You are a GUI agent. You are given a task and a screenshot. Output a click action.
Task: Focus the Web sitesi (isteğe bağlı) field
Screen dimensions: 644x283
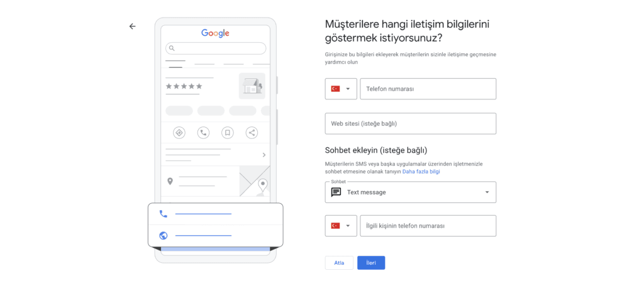tap(410, 123)
